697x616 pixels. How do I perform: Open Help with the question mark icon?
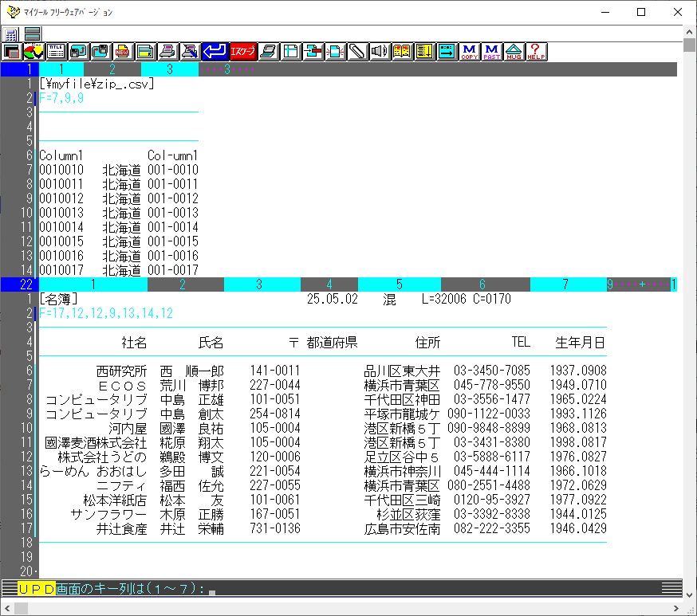[x=536, y=52]
